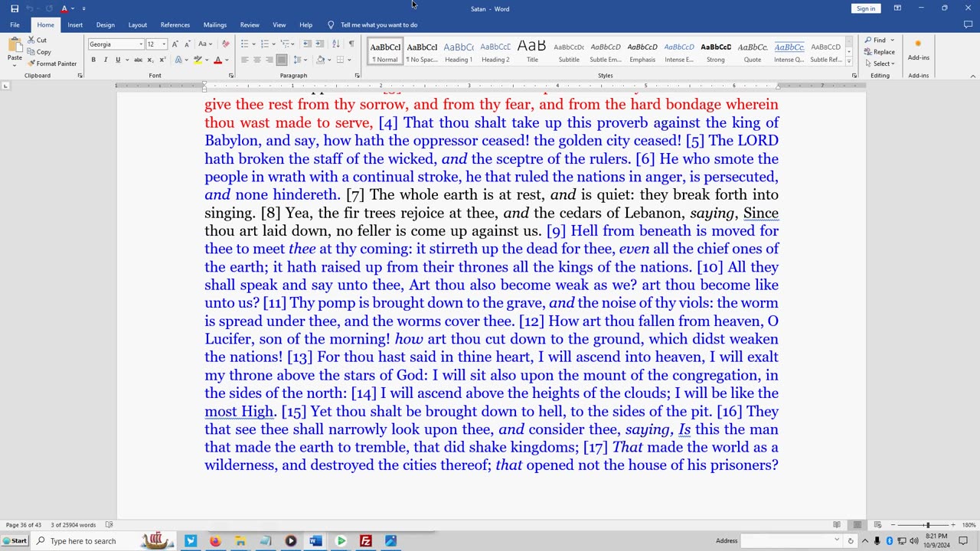The width and height of the screenshot is (980, 551).
Task: Click the Copy icon
Action: [x=31, y=52]
